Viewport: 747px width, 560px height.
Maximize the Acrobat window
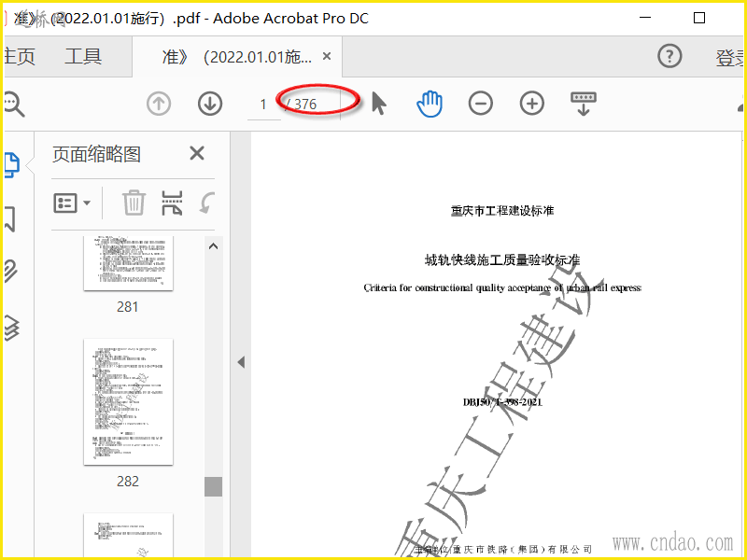point(698,18)
